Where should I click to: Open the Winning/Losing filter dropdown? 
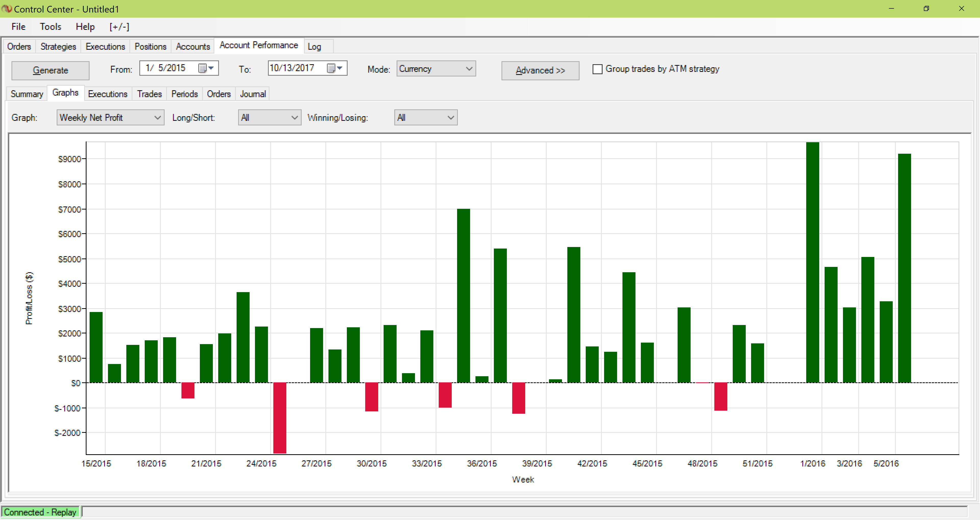pyautogui.click(x=426, y=118)
